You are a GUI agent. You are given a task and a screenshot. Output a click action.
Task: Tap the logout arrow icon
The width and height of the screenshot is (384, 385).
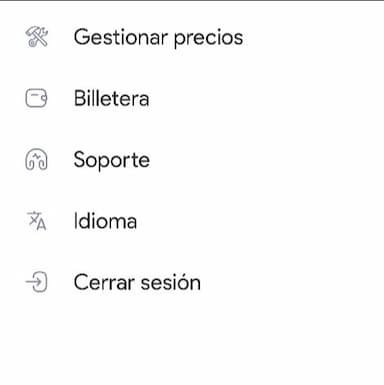pyautogui.click(x=36, y=282)
